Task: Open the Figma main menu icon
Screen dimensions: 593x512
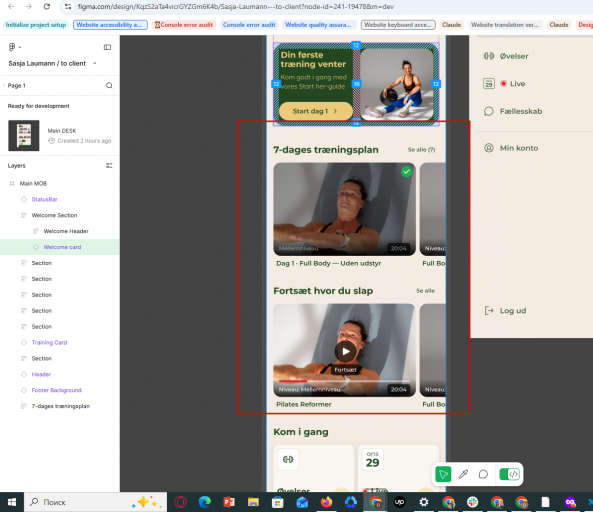Action: coord(12,47)
